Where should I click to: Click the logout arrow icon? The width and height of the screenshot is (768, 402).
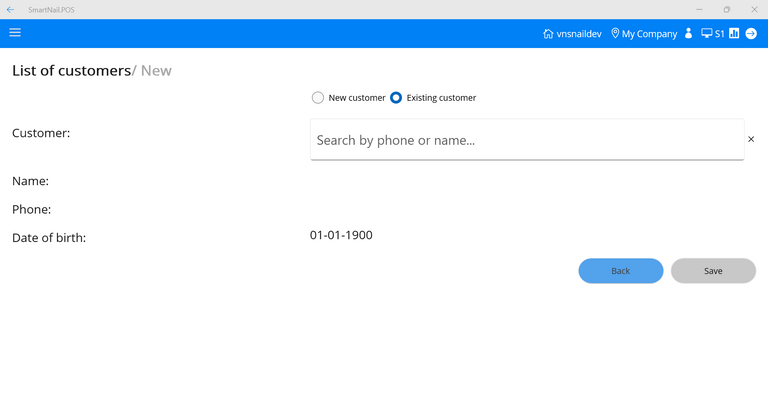coord(751,34)
